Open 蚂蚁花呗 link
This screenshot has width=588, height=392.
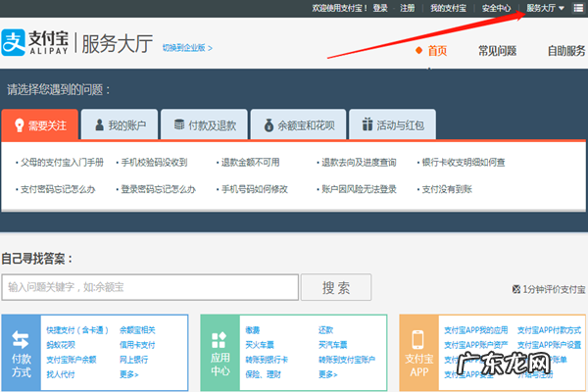61,345
